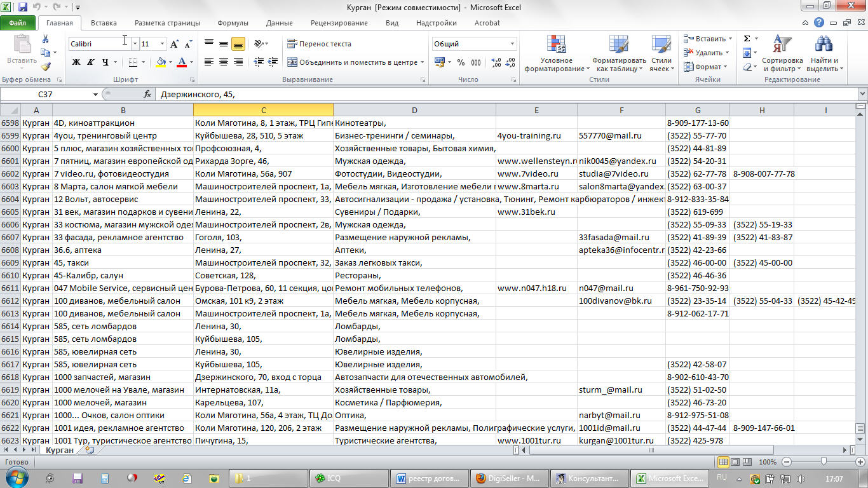This screenshot has width=868, height=488.
Task: Decrease font size with the small A icon
Action: (x=188, y=44)
